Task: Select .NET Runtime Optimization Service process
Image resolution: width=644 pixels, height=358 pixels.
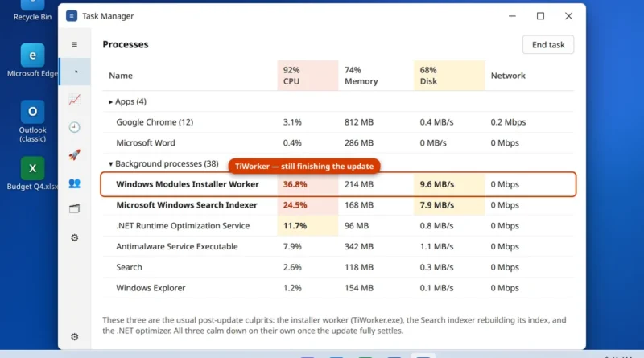Action: pos(338,226)
